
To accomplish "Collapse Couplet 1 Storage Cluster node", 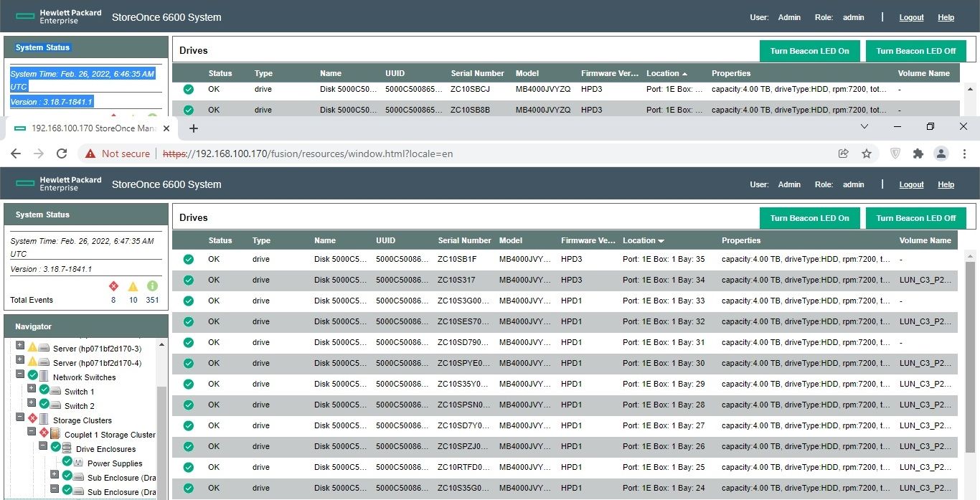I will click(x=32, y=432).
